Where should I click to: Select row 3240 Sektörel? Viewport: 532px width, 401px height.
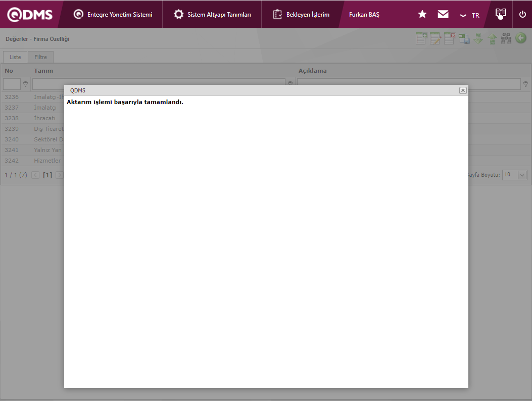pos(32,139)
